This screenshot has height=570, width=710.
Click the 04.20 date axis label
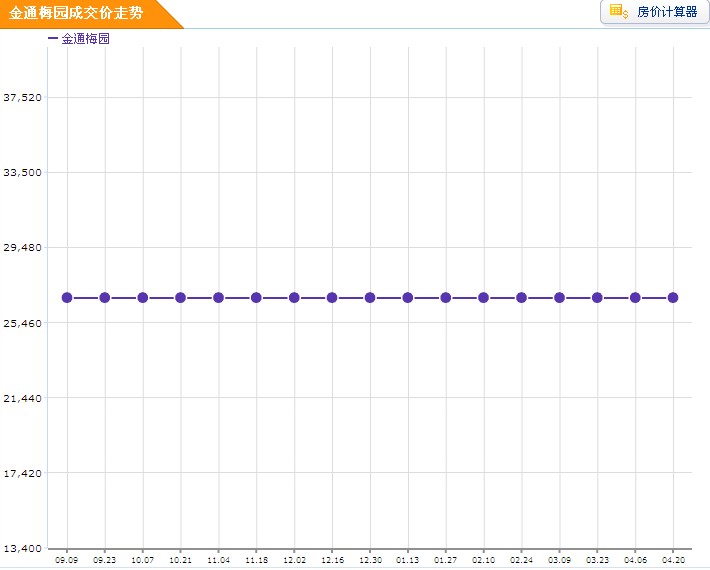click(x=673, y=560)
